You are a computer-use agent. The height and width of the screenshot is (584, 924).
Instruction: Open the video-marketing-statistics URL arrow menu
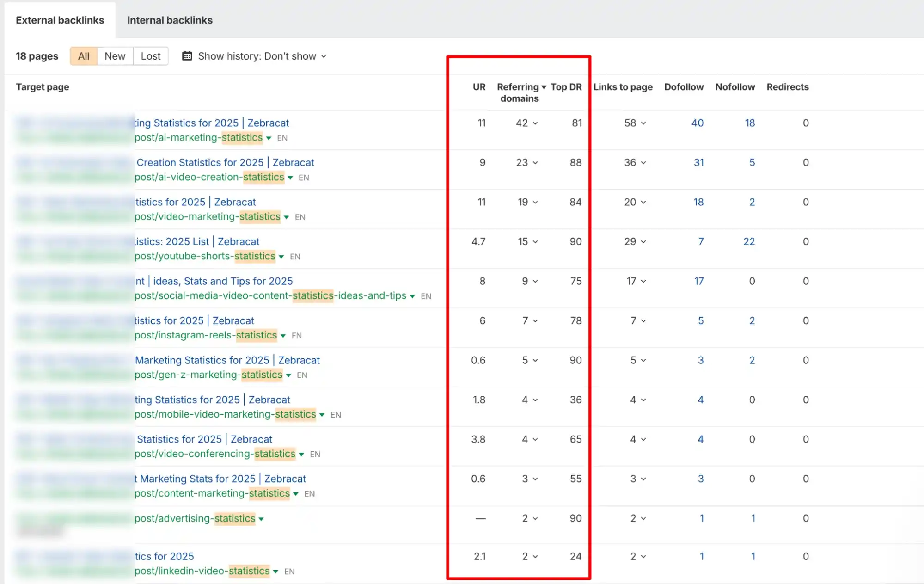point(286,217)
